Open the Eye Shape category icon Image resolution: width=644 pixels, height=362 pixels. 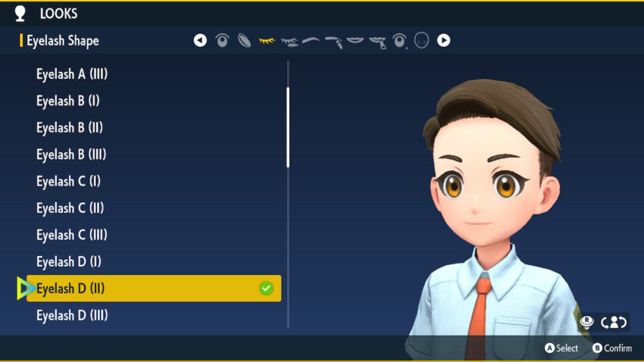coord(222,40)
